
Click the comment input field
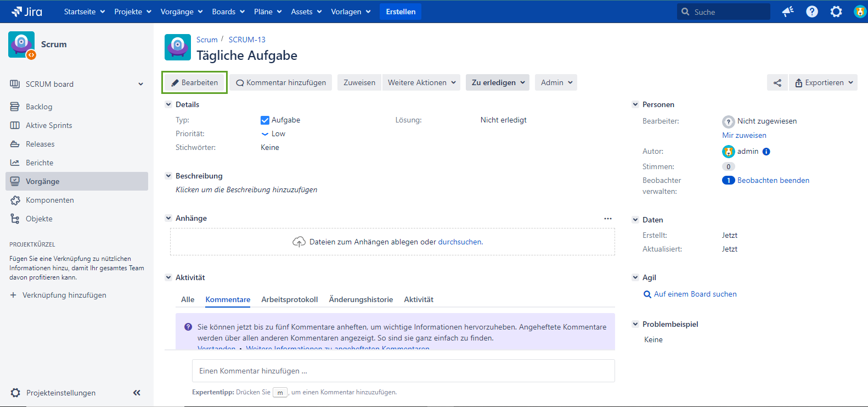point(403,371)
